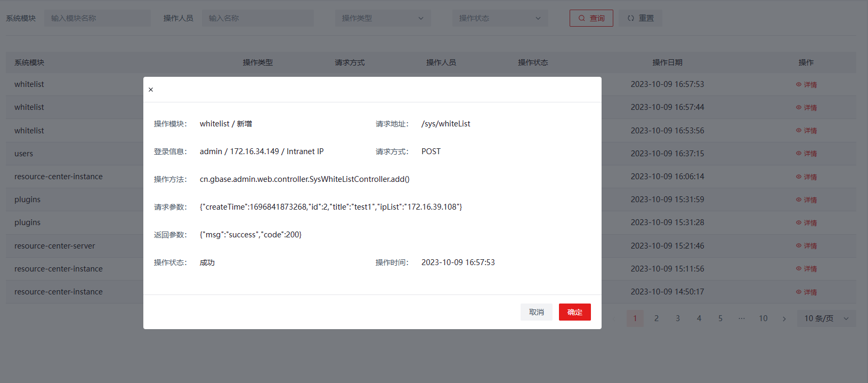The image size is (868, 383).
Task: Show details of the 15:21:46 resource-center-server row
Action: coord(806,246)
